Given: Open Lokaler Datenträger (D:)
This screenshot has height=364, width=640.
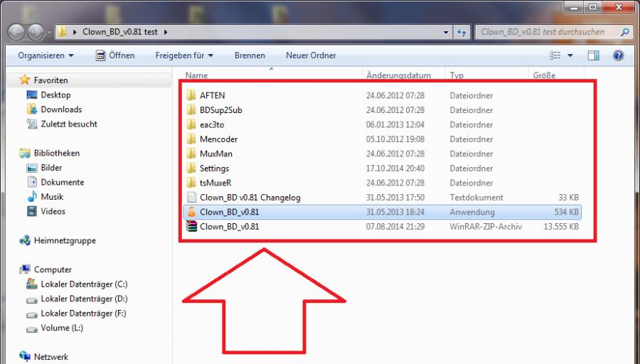Looking at the screenshot, I should click(84, 299).
